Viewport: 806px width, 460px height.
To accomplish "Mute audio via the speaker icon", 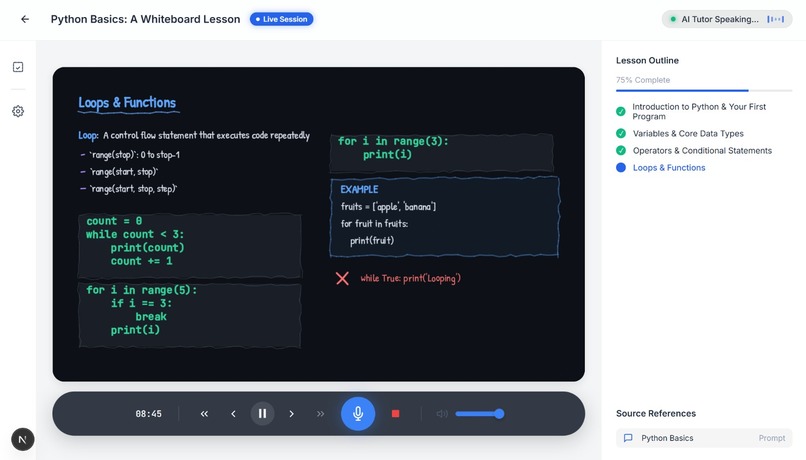I will (442, 414).
